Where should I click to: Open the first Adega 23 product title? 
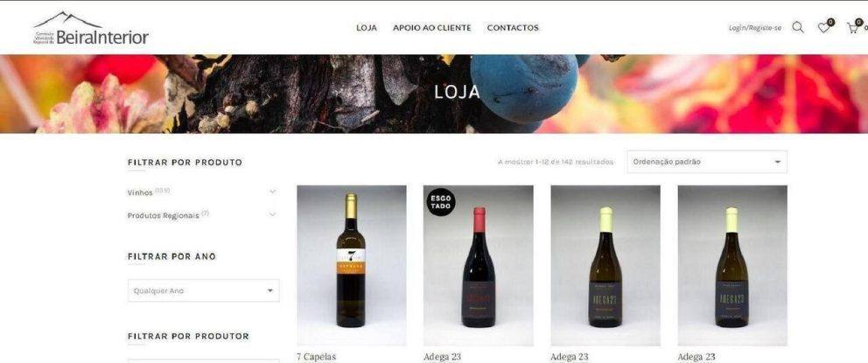tap(442, 357)
